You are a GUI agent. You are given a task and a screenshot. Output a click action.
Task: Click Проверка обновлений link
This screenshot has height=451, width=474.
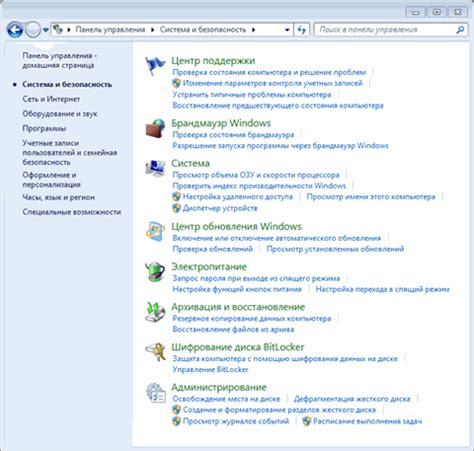coord(212,249)
